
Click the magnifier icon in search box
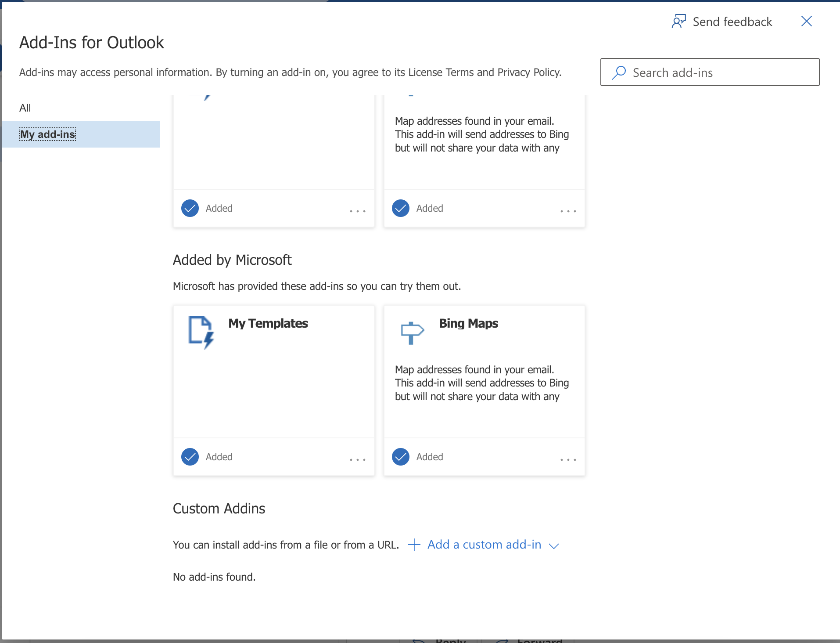(x=619, y=72)
